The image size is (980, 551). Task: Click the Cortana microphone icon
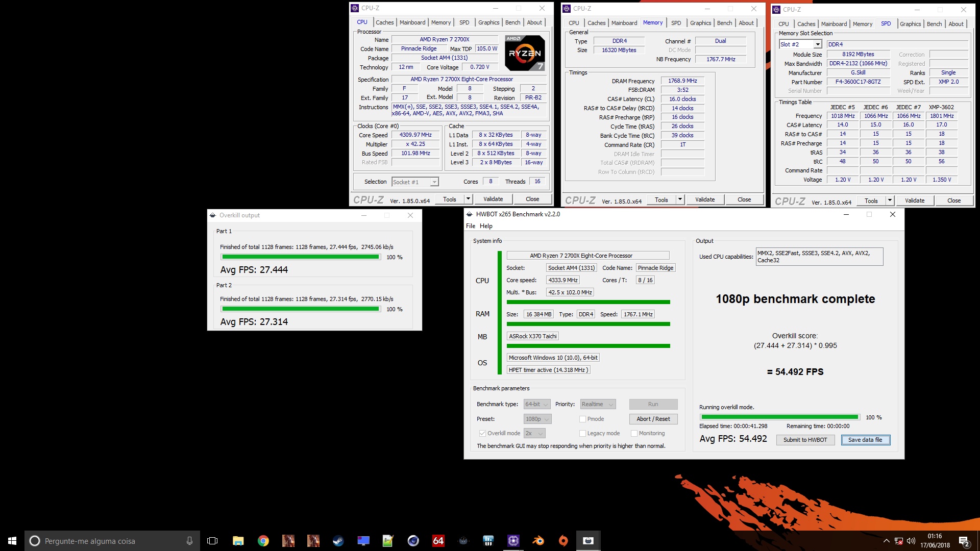pyautogui.click(x=189, y=541)
